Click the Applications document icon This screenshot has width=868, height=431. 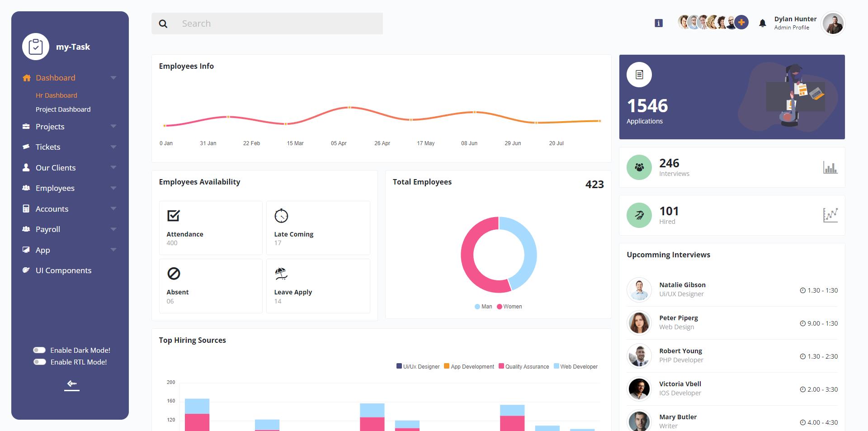point(639,75)
